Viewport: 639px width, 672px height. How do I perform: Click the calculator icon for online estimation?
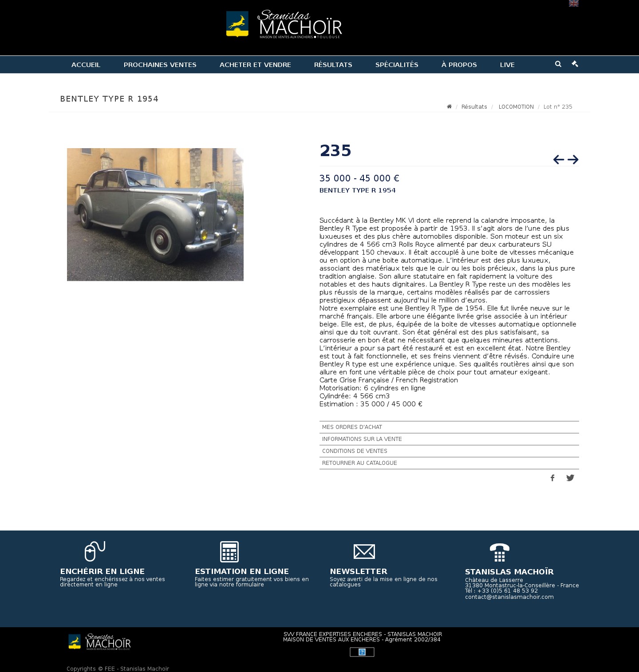pos(229,552)
